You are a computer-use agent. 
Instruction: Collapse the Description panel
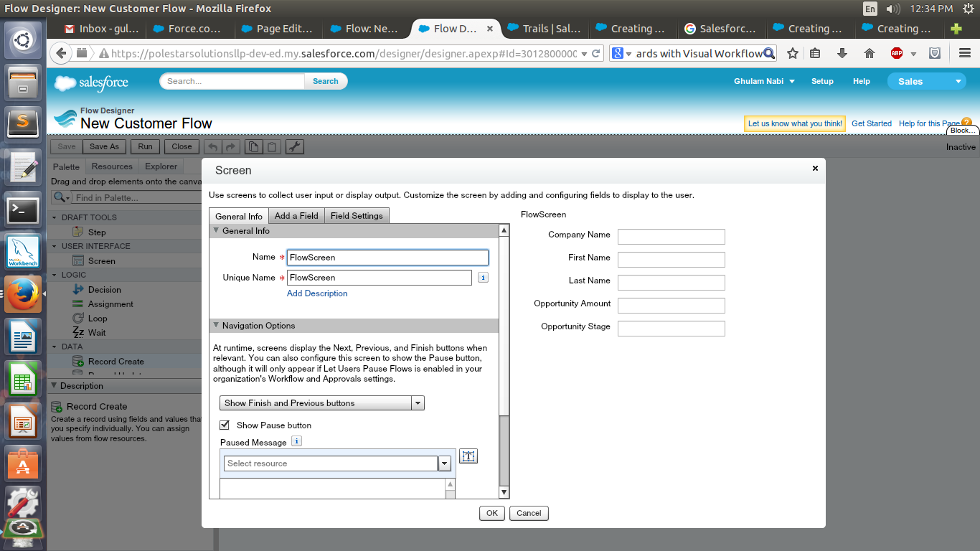point(55,386)
